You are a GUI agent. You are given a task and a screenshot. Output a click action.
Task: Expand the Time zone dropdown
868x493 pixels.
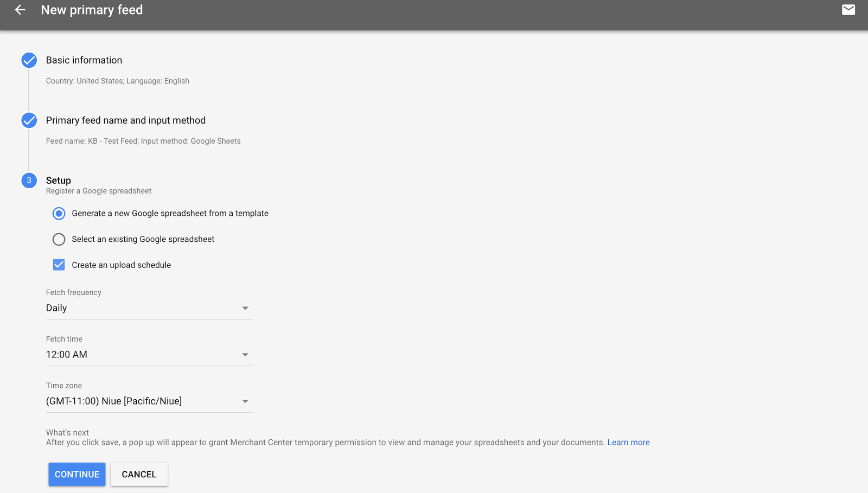[245, 401]
